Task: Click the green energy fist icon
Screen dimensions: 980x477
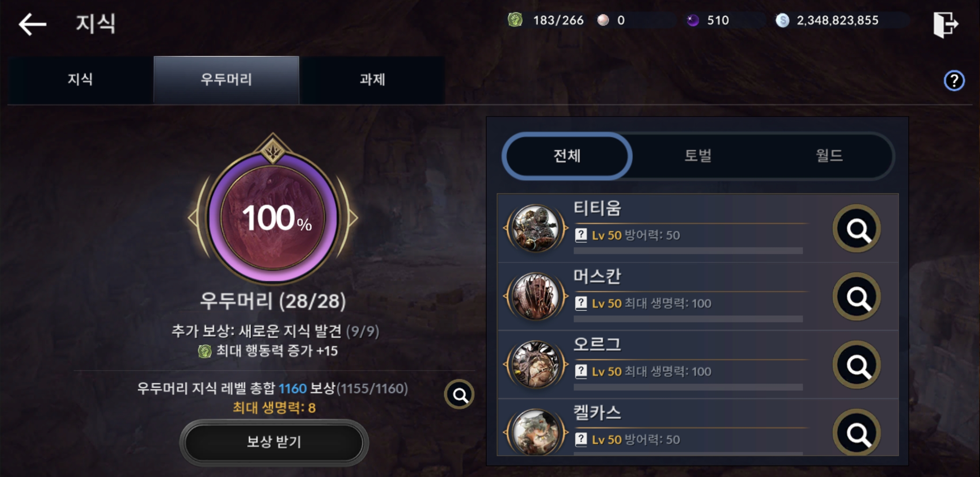Action: (515, 20)
